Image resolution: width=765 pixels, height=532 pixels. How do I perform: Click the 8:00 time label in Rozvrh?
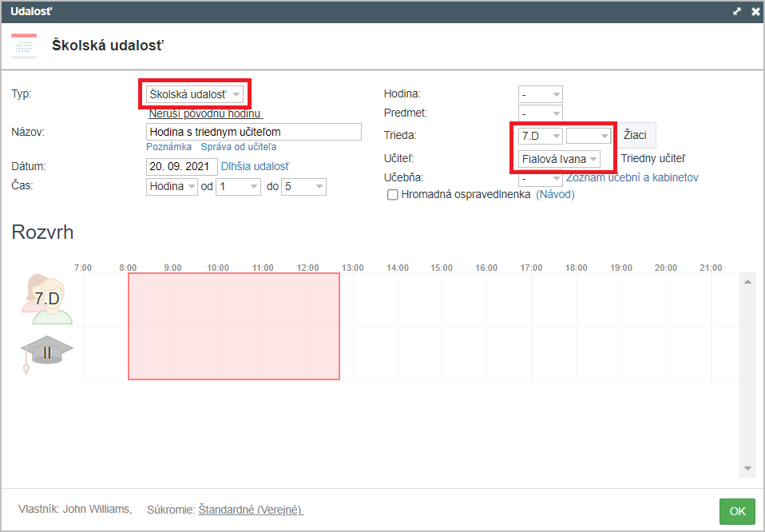(128, 268)
